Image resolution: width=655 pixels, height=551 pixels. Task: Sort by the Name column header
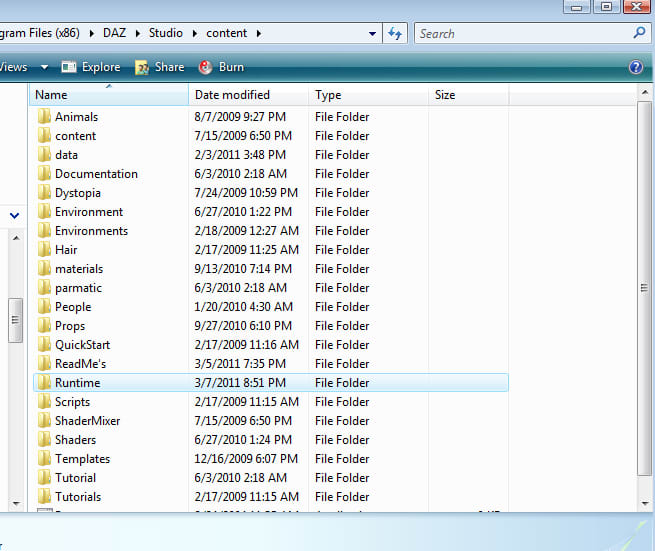pos(109,95)
